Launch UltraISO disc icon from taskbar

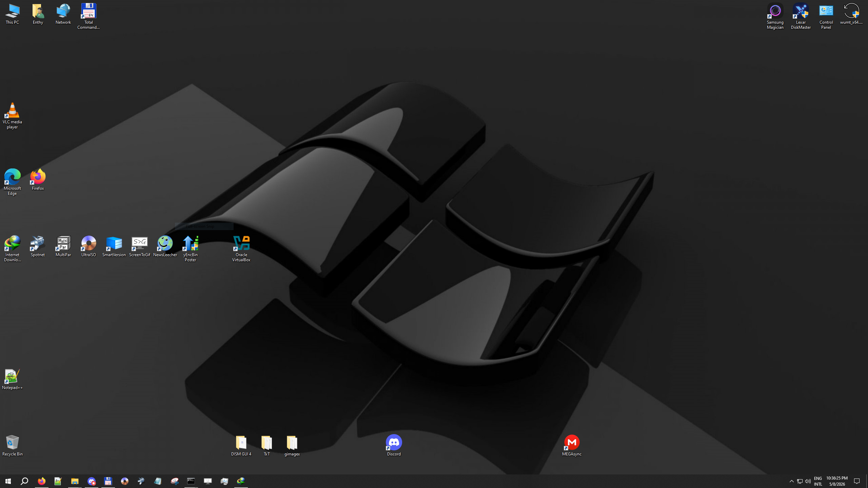point(125,481)
